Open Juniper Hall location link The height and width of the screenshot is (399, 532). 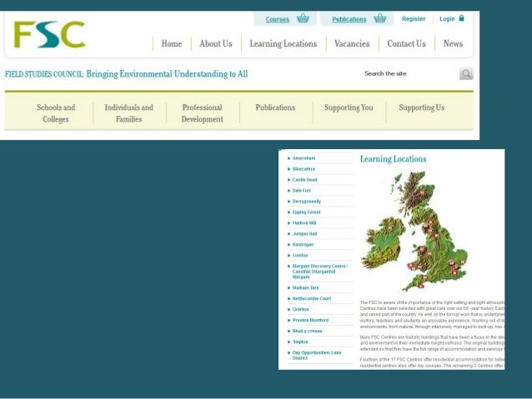point(304,234)
